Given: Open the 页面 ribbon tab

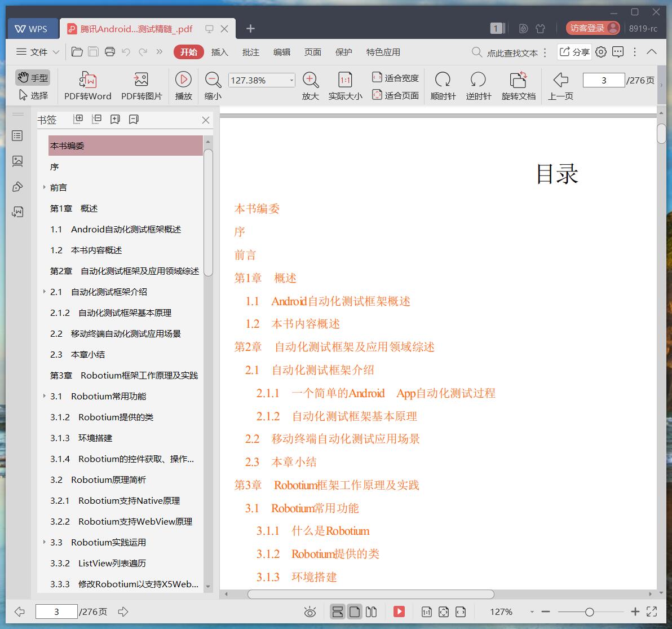Looking at the screenshot, I should [312, 52].
